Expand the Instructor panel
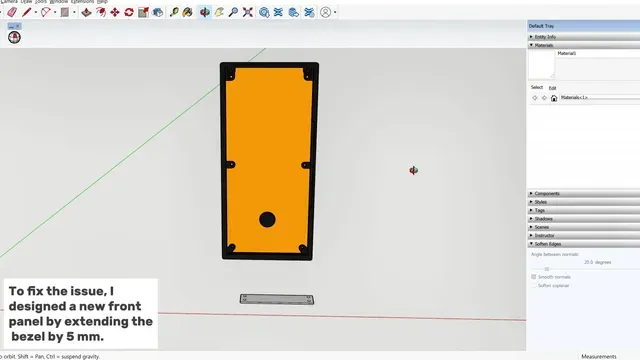This screenshot has width=640, height=360. coord(584,236)
